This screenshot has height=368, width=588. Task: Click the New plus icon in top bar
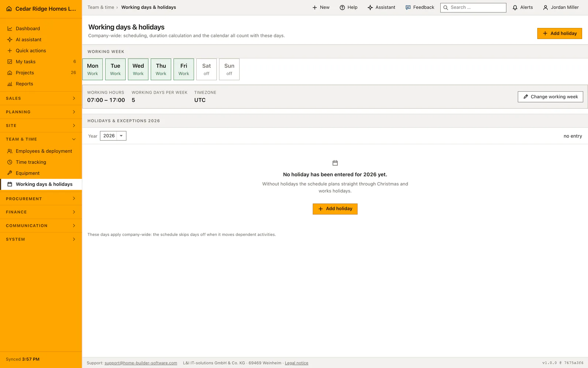pos(315,8)
